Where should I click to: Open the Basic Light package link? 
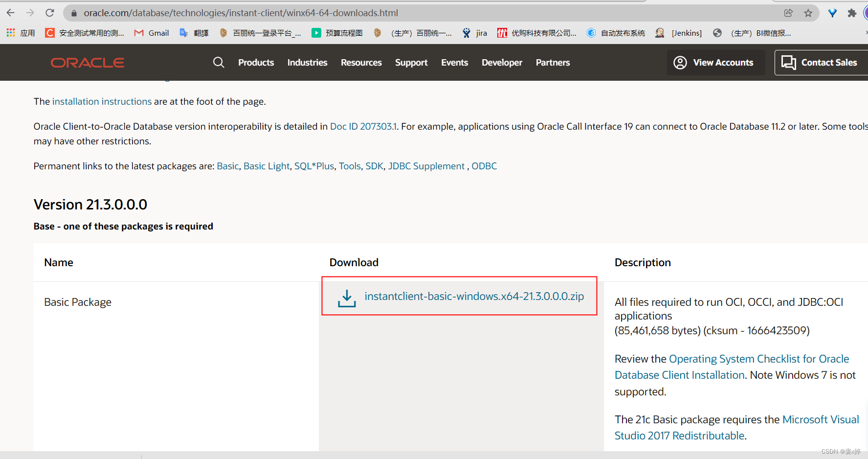[267, 166]
